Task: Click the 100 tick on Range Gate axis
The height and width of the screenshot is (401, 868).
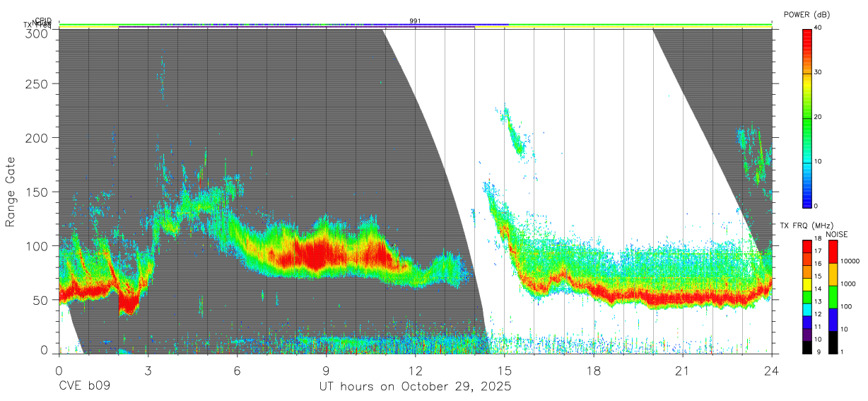Action: [36, 245]
